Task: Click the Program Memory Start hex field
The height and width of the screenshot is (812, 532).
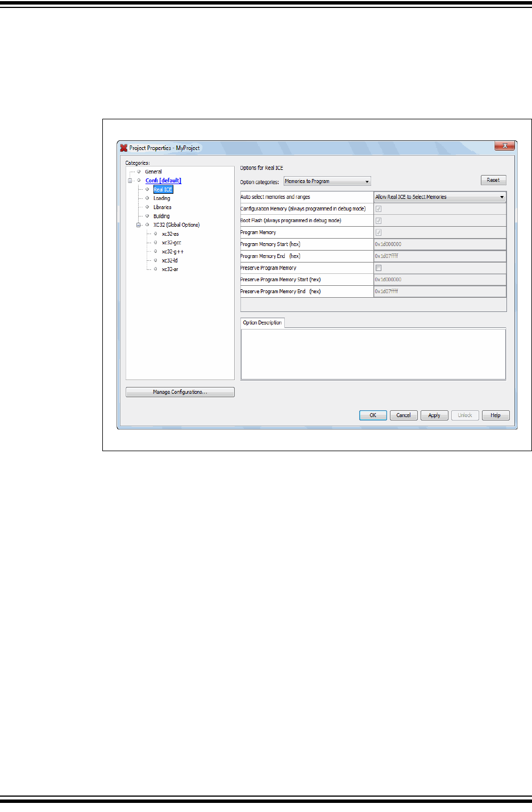Action: [440, 244]
